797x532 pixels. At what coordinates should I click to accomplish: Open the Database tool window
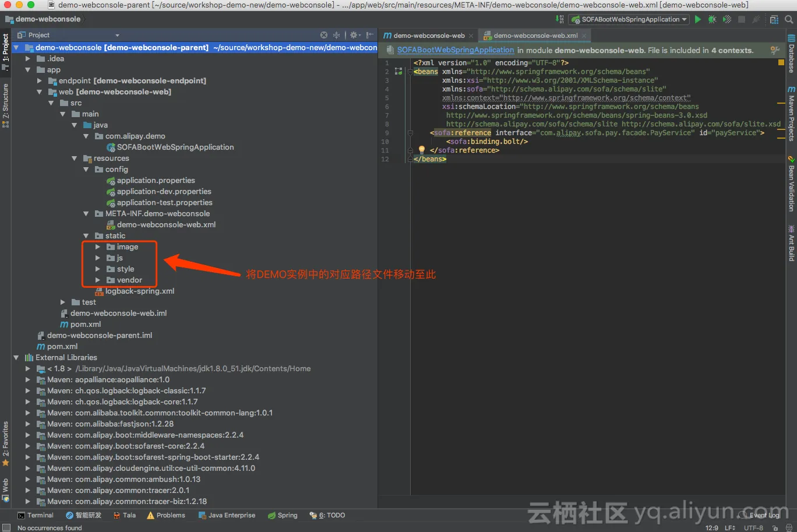click(791, 54)
